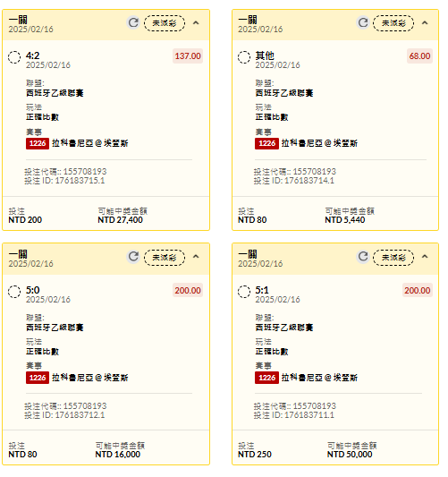The height and width of the screenshot is (477, 448).
Task: Refresh the 其他 bet ticket
Action: click(x=362, y=22)
